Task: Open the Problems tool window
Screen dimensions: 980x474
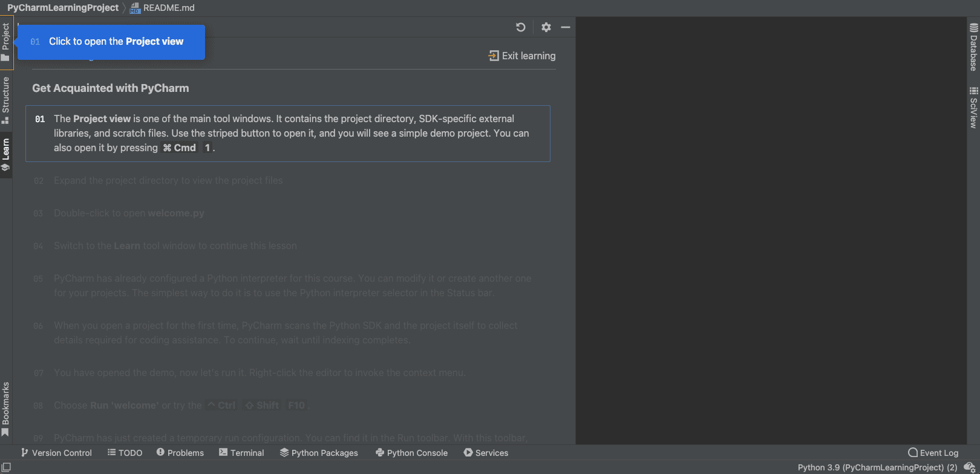Action: 180,453
